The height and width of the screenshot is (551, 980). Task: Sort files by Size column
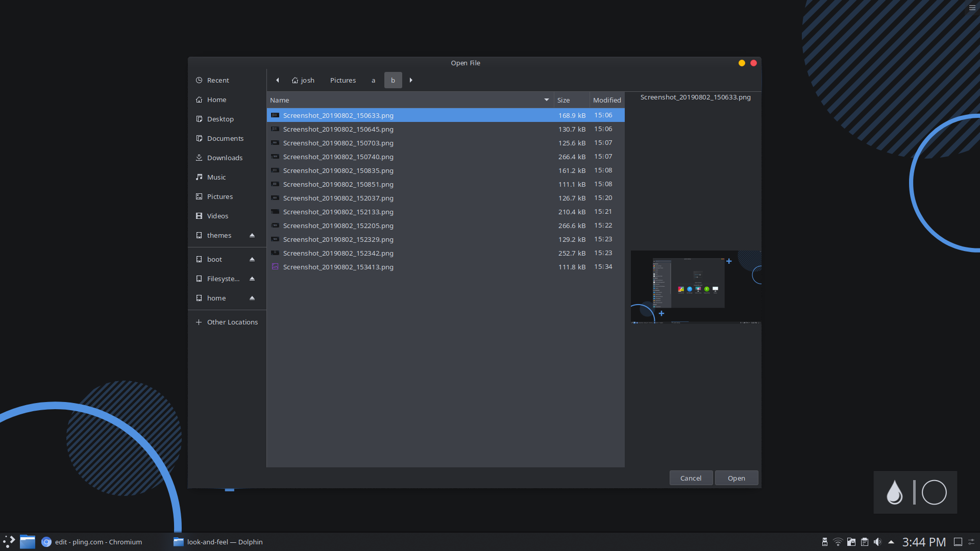point(572,100)
